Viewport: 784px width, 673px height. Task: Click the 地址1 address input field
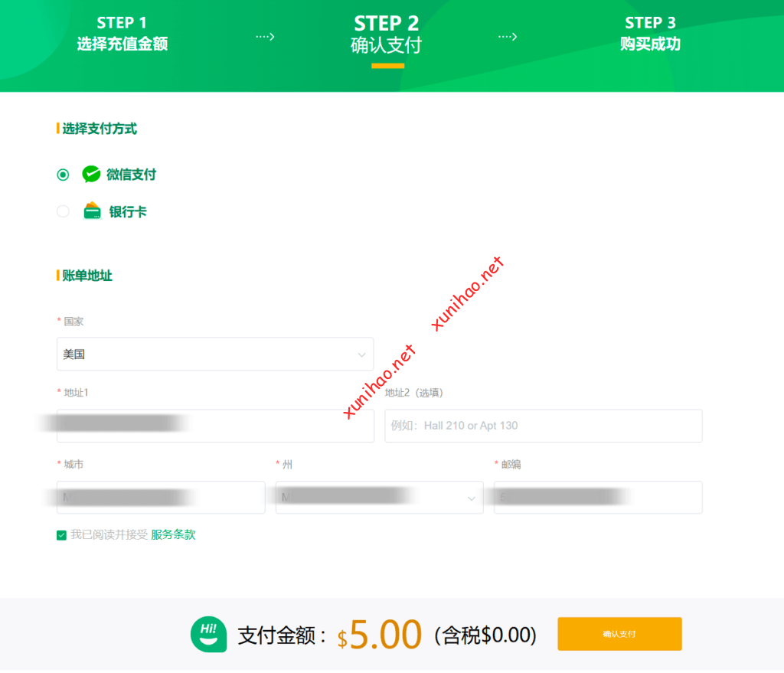click(x=215, y=426)
